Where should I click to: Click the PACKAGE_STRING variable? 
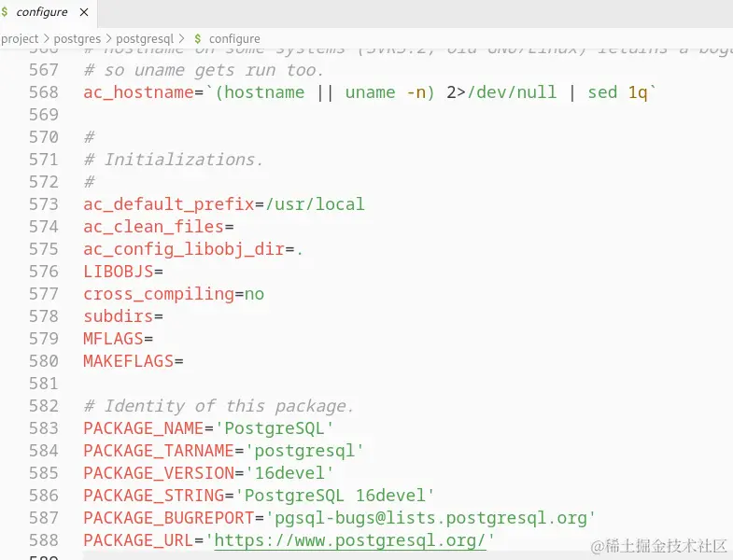pyautogui.click(x=154, y=496)
